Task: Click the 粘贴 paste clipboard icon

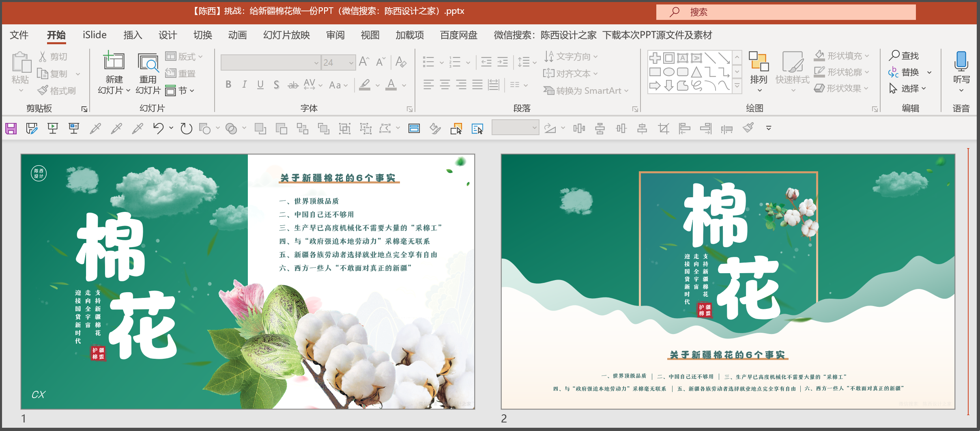Action: 21,62
